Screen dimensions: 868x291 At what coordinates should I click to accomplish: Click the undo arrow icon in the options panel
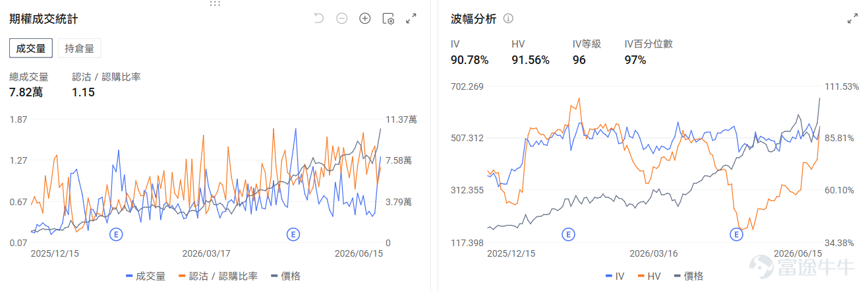coord(319,18)
